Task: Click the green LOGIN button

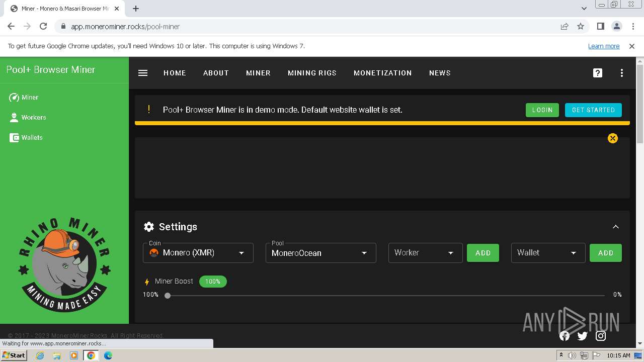Action: click(542, 110)
